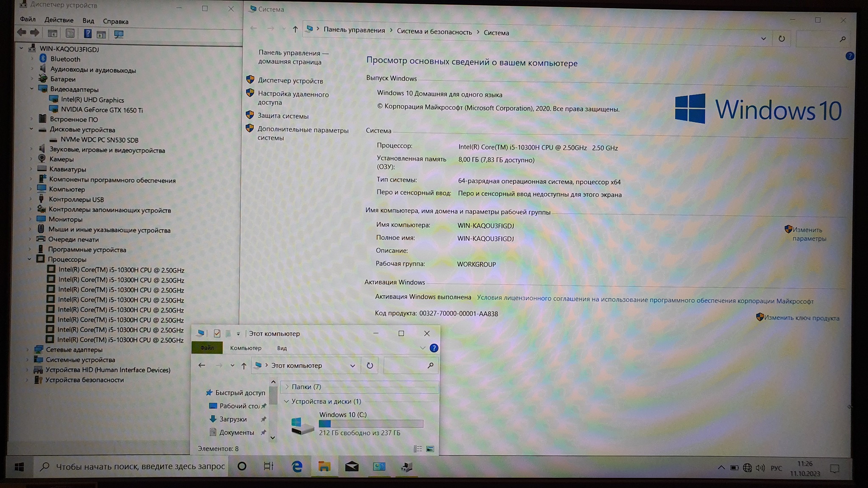This screenshot has width=868, height=488.
Task: Open Защита системы link
Action: pyautogui.click(x=283, y=116)
